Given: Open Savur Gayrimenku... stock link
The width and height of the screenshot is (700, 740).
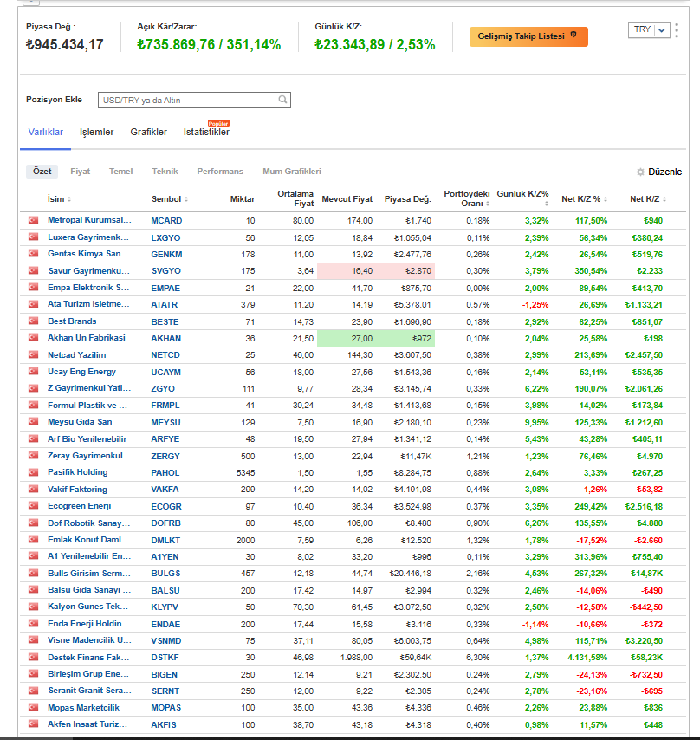Looking at the screenshot, I should point(88,271).
